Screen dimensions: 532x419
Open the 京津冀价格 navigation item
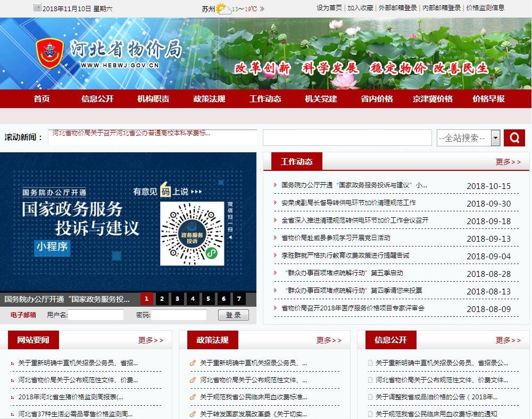pyautogui.click(x=433, y=99)
